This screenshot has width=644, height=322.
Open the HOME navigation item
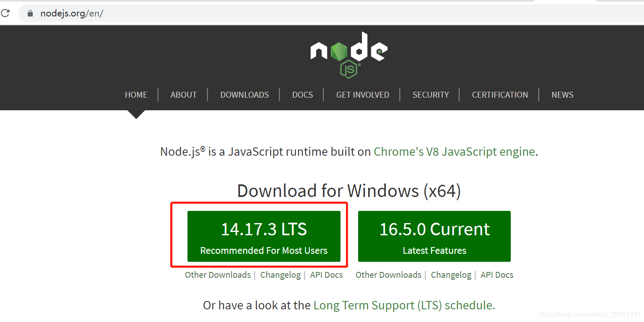tap(136, 95)
